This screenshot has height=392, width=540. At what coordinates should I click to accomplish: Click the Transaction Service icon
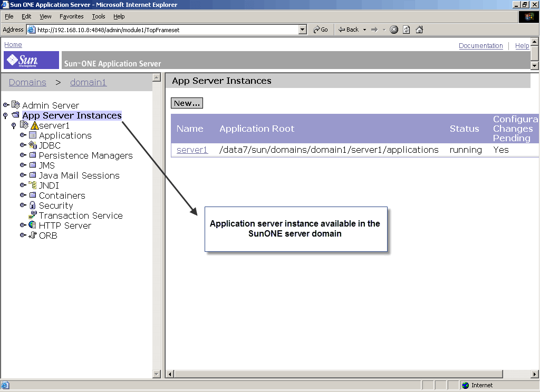click(33, 215)
